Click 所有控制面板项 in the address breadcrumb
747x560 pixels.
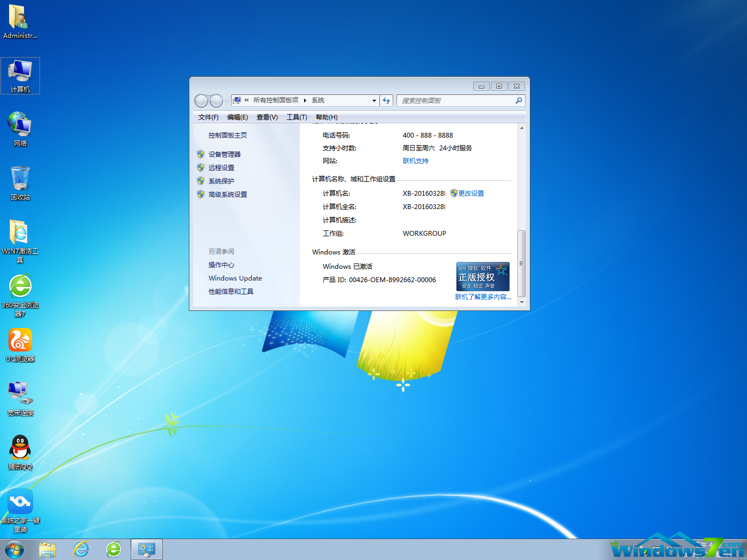(x=276, y=100)
